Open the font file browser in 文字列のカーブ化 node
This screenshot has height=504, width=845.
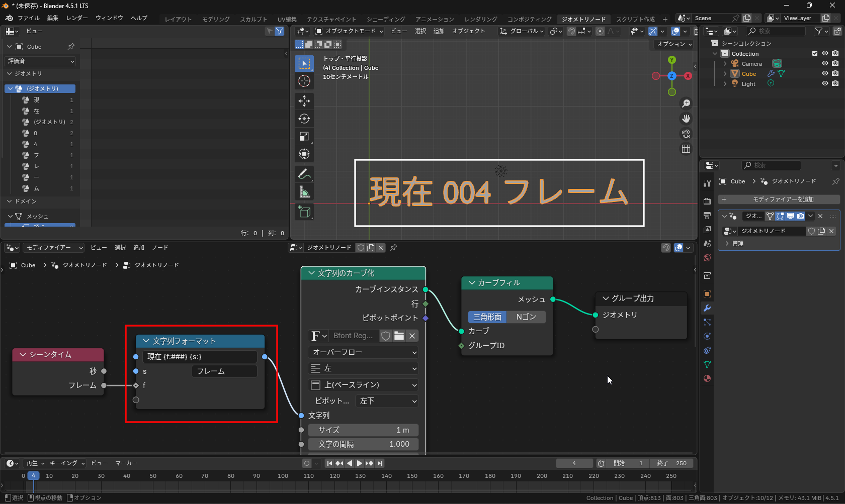pos(399,336)
